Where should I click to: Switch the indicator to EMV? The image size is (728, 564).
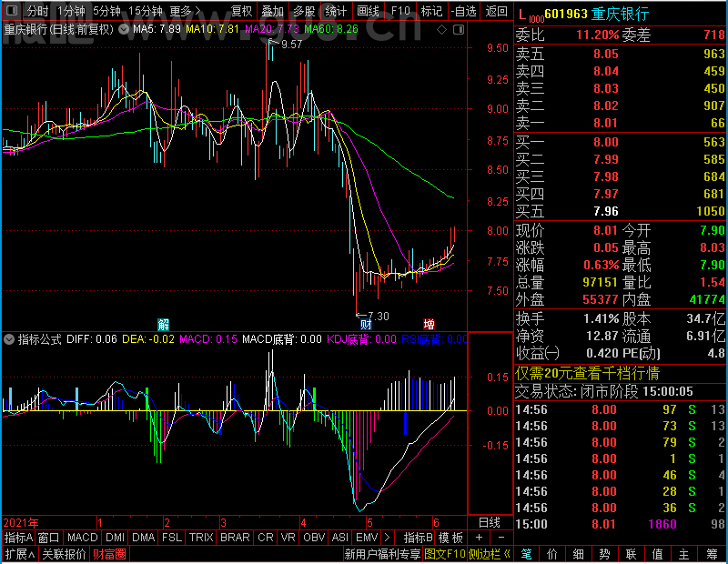click(367, 538)
